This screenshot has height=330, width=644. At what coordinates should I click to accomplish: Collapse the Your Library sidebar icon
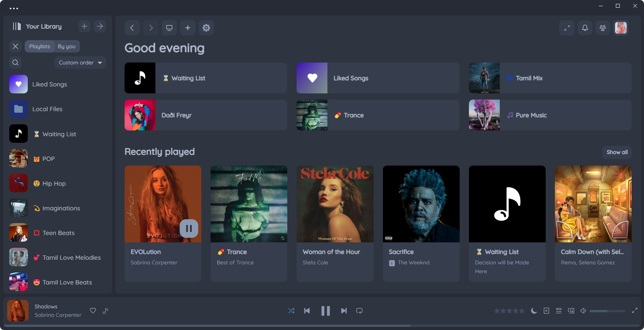(17, 26)
